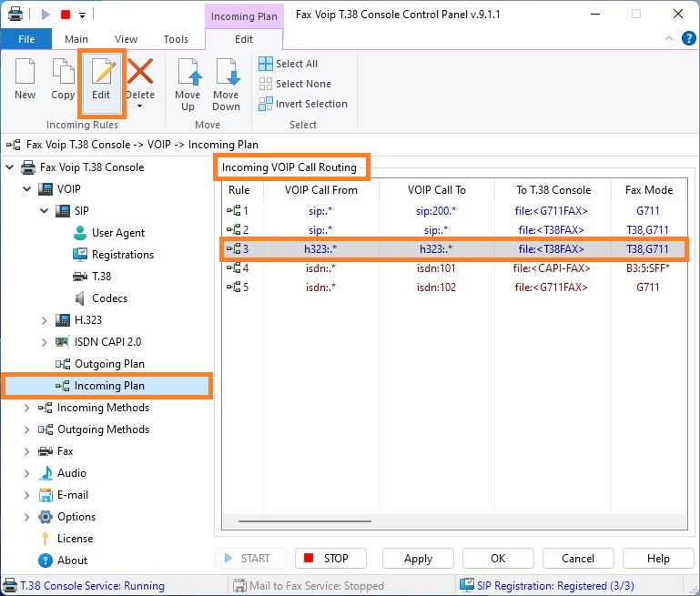The width and height of the screenshot is (700, 596).
Task: Expand the H.323 tree node
Action: point(45,320)
